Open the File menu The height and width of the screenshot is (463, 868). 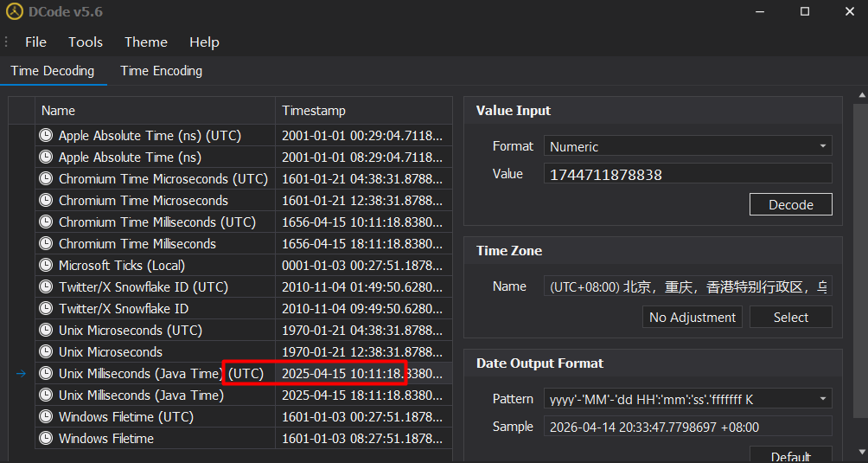point(35,42)
